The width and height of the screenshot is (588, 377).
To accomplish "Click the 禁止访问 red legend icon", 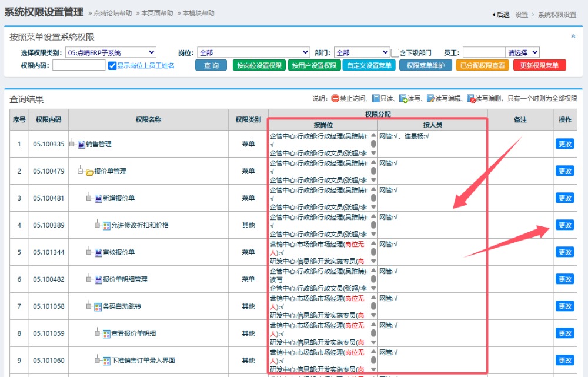I will tap(335, 99).
